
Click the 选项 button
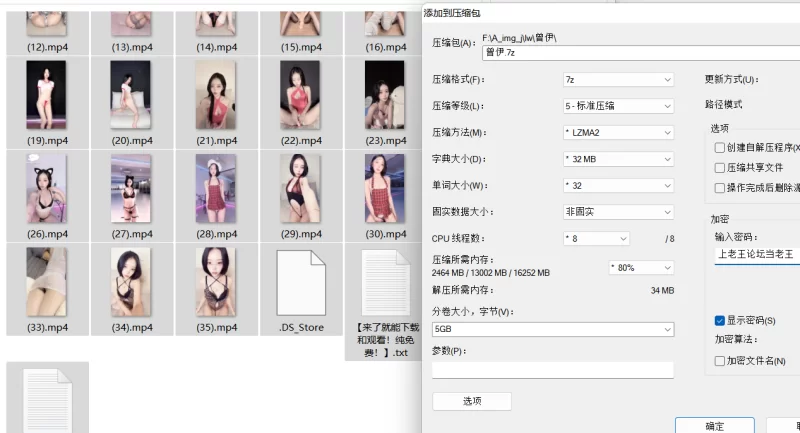(471, 401)
